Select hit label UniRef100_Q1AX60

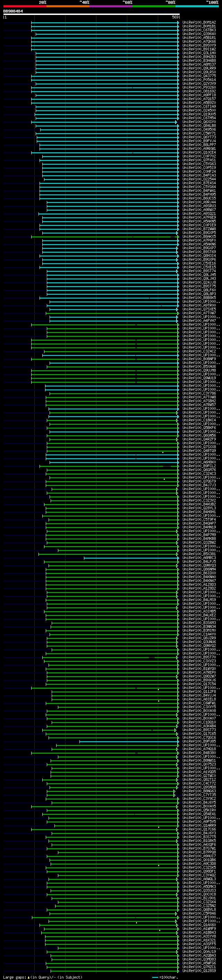point(199,925)
